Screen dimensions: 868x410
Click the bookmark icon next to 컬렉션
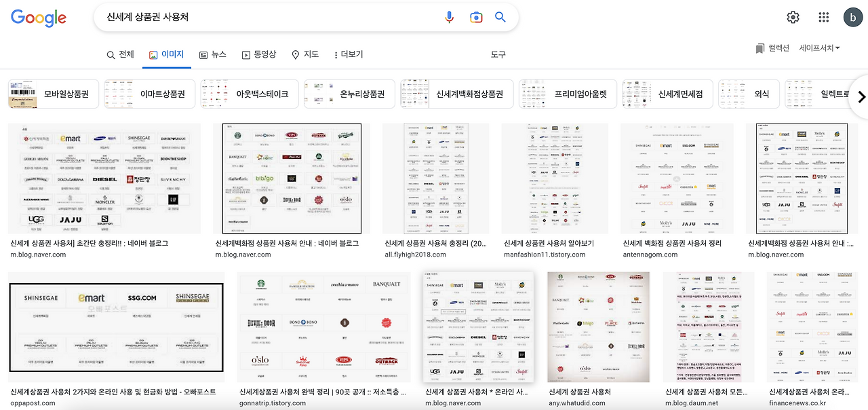[760, 48]
